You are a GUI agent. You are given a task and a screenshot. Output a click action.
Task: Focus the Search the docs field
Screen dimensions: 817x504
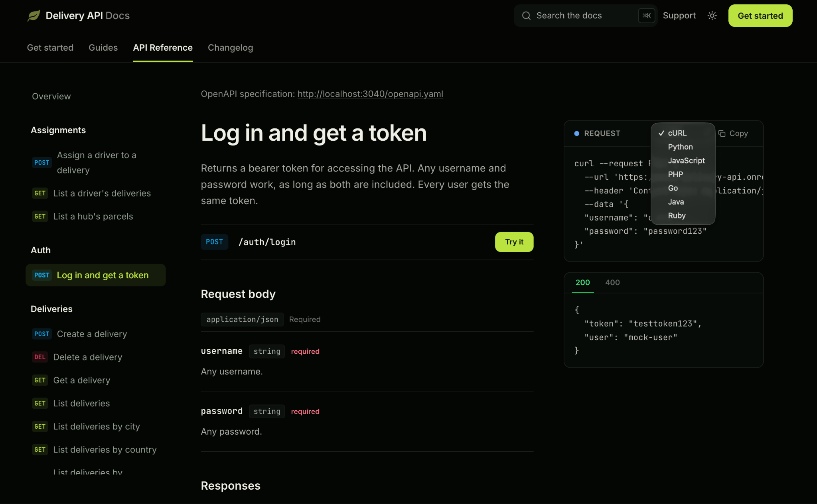pyautogui.click(x=585, y=16)
